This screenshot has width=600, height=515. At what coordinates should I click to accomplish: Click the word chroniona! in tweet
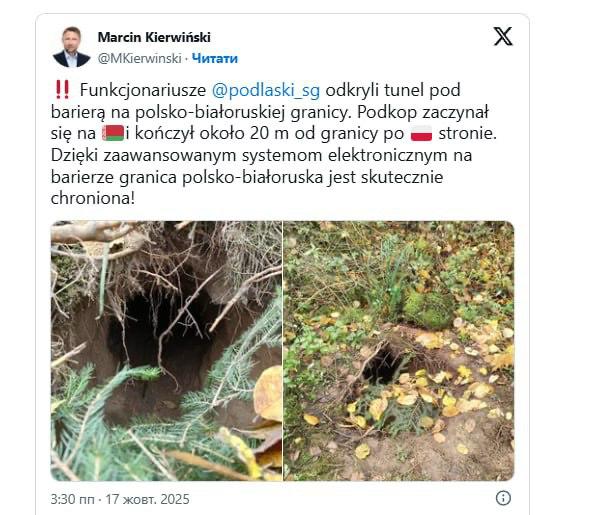[x=93, y=198]
